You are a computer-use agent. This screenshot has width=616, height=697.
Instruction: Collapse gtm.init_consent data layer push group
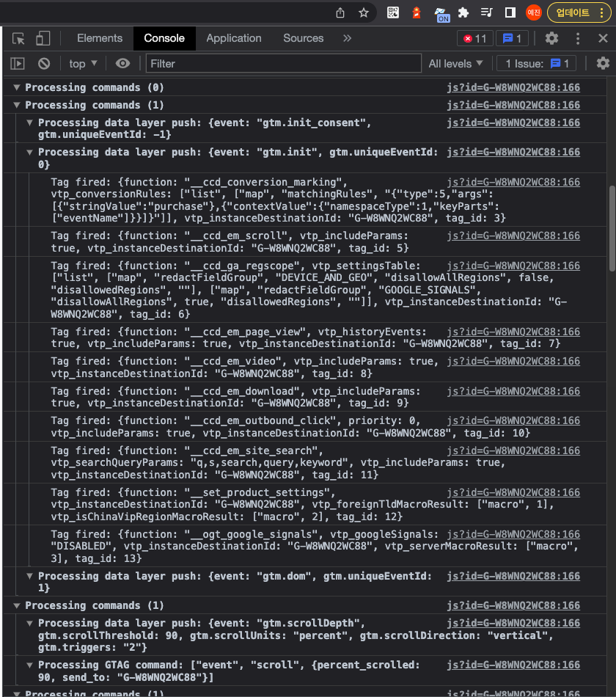(x=30, y=123)
